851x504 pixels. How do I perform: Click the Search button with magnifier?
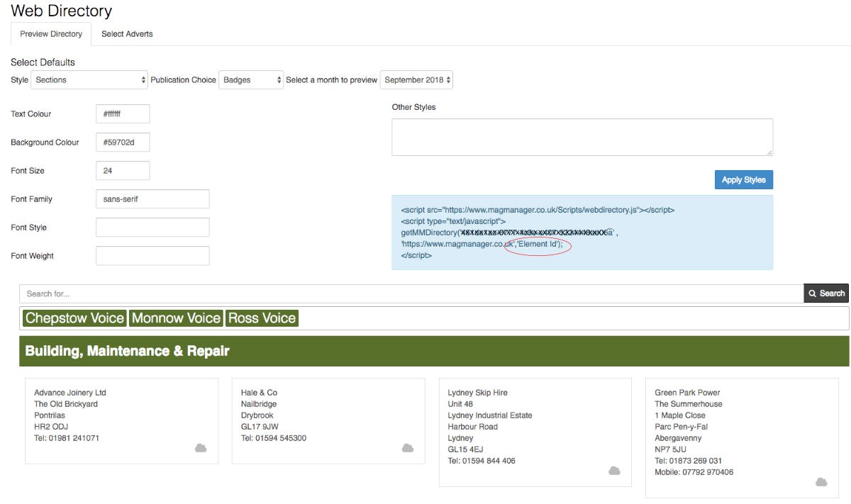826,293
